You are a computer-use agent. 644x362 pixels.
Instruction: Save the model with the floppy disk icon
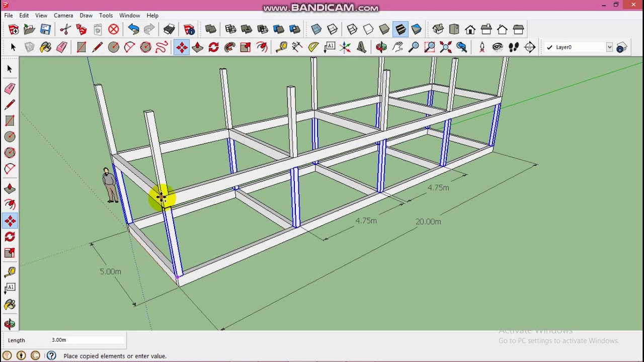pyautogui.click(x=46, y=29)
